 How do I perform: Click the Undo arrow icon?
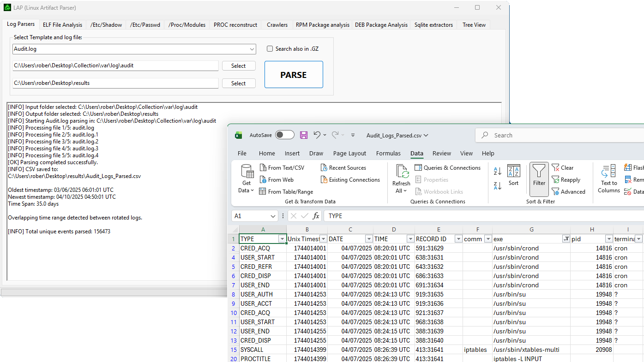[317, 135]
